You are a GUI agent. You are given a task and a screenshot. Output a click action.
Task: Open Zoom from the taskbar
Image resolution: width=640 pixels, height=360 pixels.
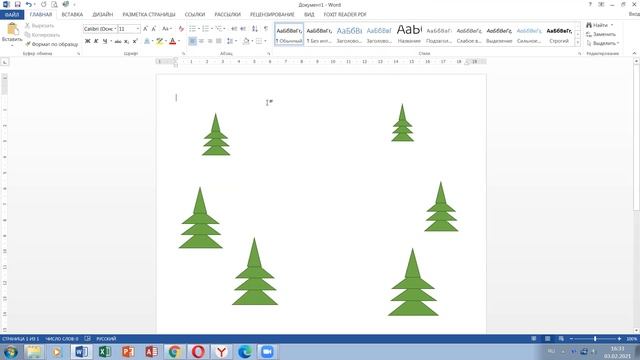point(267,351)
